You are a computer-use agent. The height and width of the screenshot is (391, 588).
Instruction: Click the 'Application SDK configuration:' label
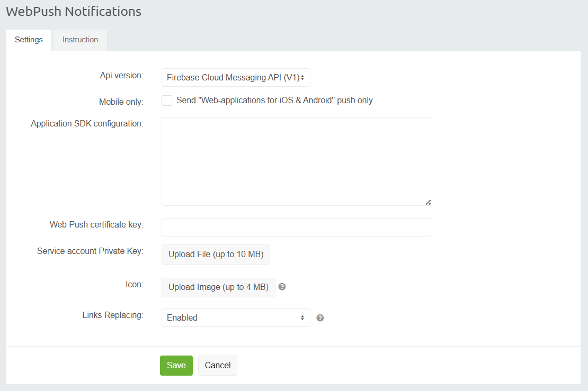[x=87, y=124]
